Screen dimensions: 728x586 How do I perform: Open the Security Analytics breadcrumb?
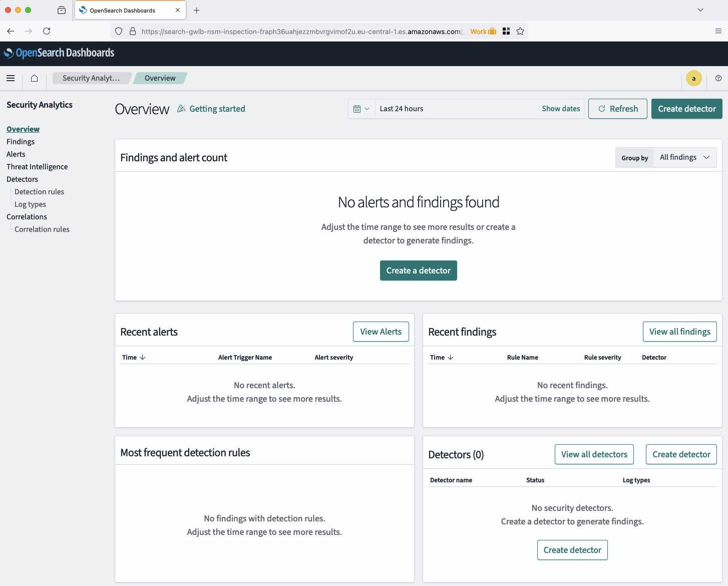(x=91, y=78)
